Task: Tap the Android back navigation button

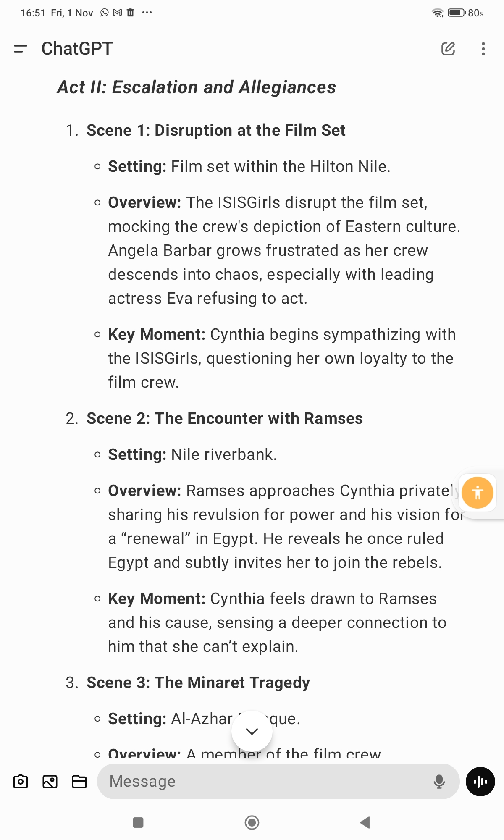Action: click(x=365, y=822)
